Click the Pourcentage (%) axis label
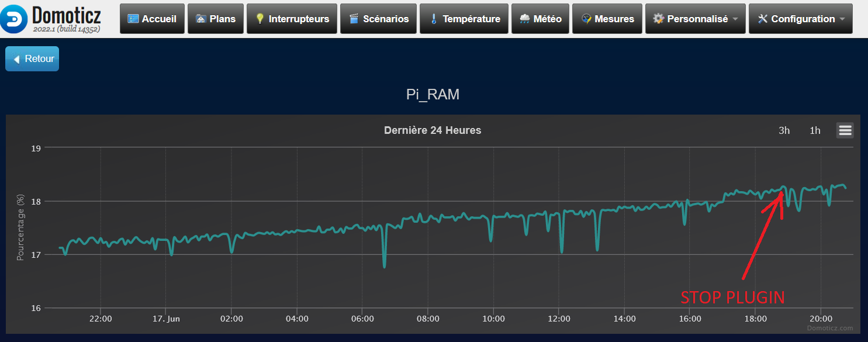The image size is (868, 342). pos(20,227)
